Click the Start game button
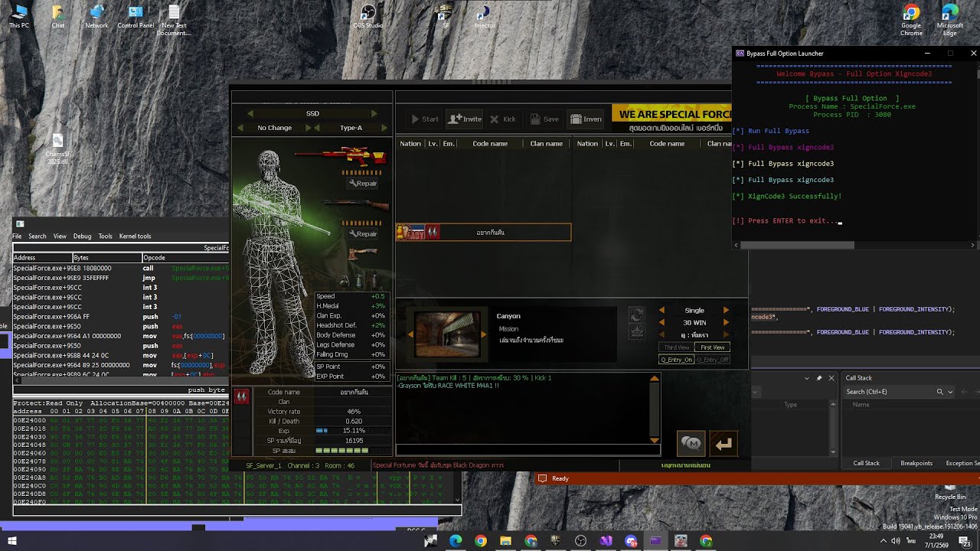Screen dimensions: 980x551 [x=425, y=119]
